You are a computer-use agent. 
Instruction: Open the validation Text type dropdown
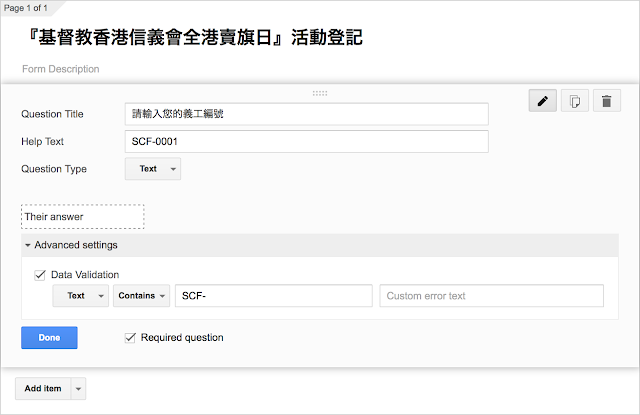[x=80, y=295]
